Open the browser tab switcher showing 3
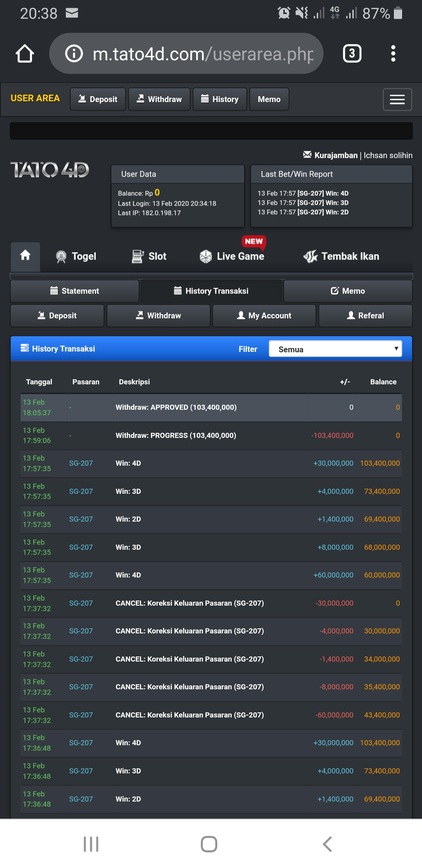Viewport: 422px width, 868px height. [352, 54]
